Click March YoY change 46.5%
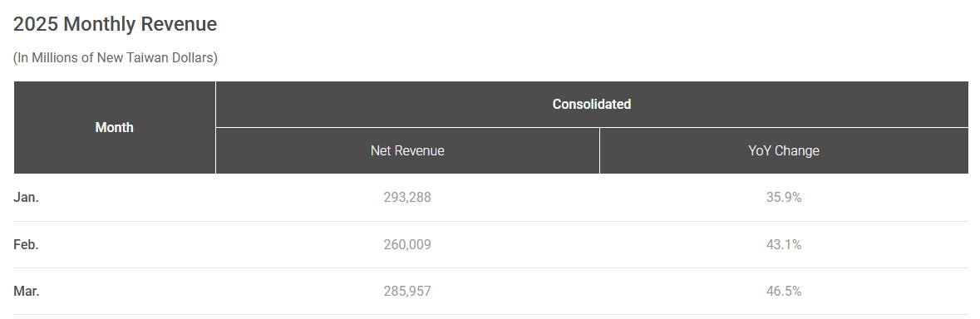 (x=784, y=291)
